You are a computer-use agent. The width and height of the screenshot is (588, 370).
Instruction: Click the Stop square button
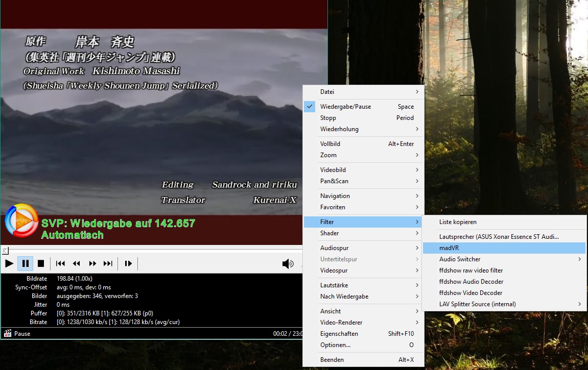tap(41, 263)
